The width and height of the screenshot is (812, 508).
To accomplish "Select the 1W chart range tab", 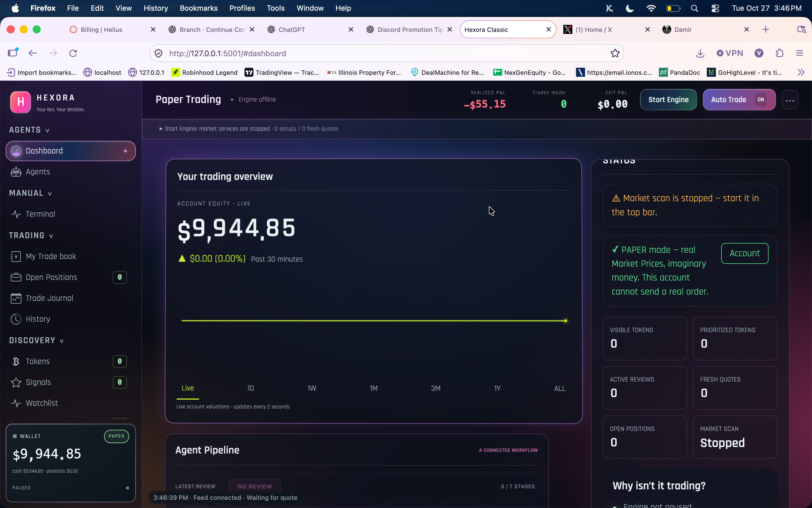I will coord(312,388).
